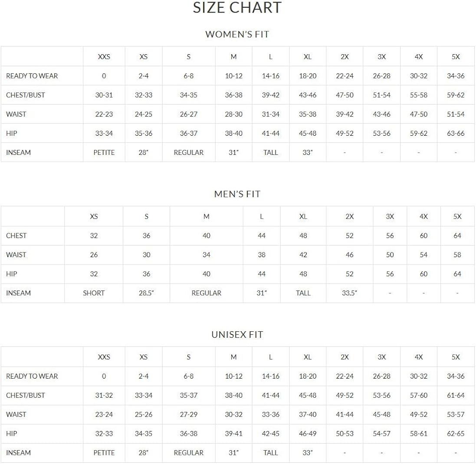Click SHORT in the Men's inseam row
476x464 pixels.
[x=94, y=293]
